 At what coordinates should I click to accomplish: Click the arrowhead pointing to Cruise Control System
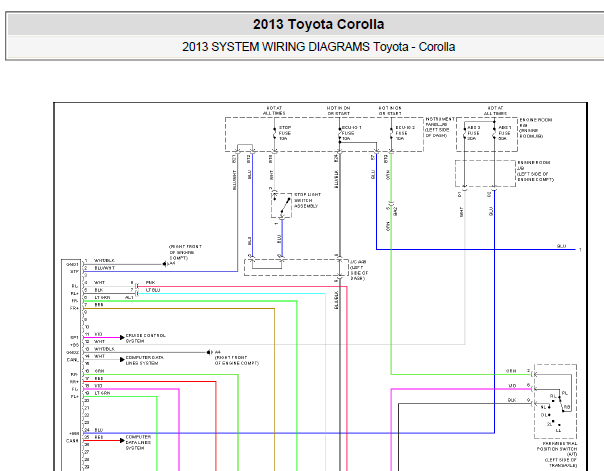[122, 338]
